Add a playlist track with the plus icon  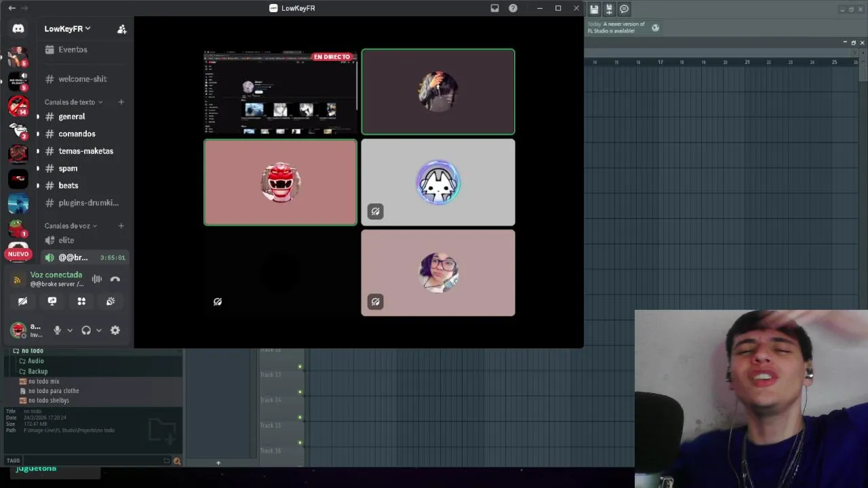click(218, 463)
